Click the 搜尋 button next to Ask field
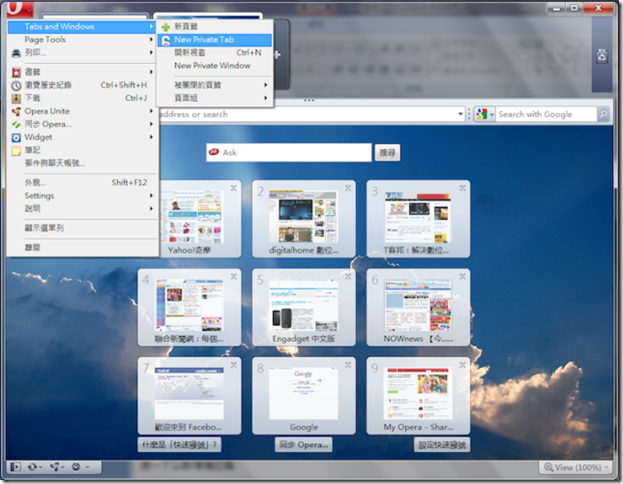This screenshot has width=623, height=484. tap(387, 153)
